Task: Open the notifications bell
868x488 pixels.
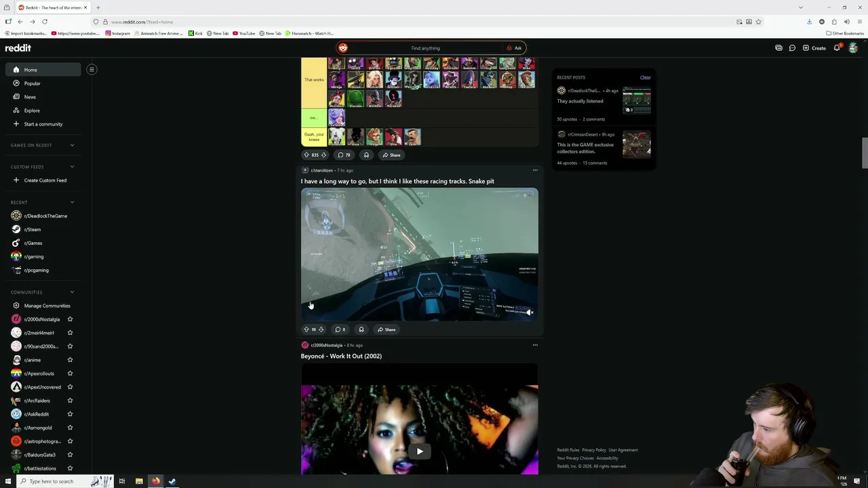Action: pyautogui.click(x=837, y=48)
